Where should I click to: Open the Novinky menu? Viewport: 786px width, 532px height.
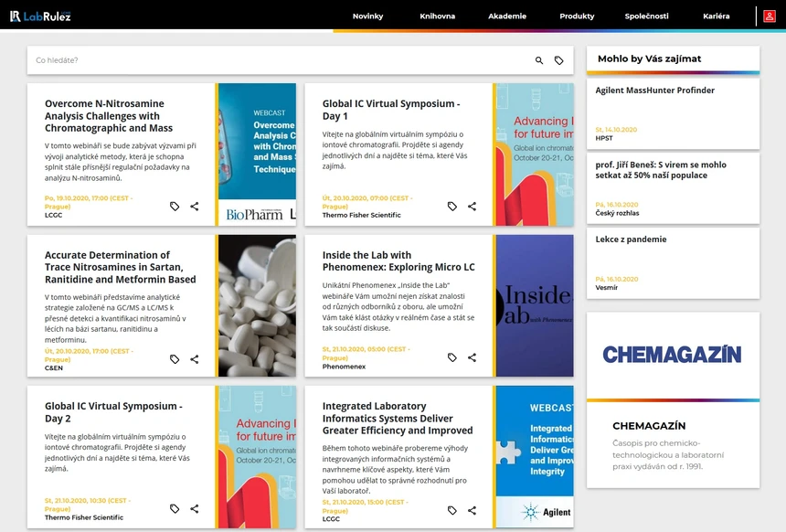coord(367,16)
